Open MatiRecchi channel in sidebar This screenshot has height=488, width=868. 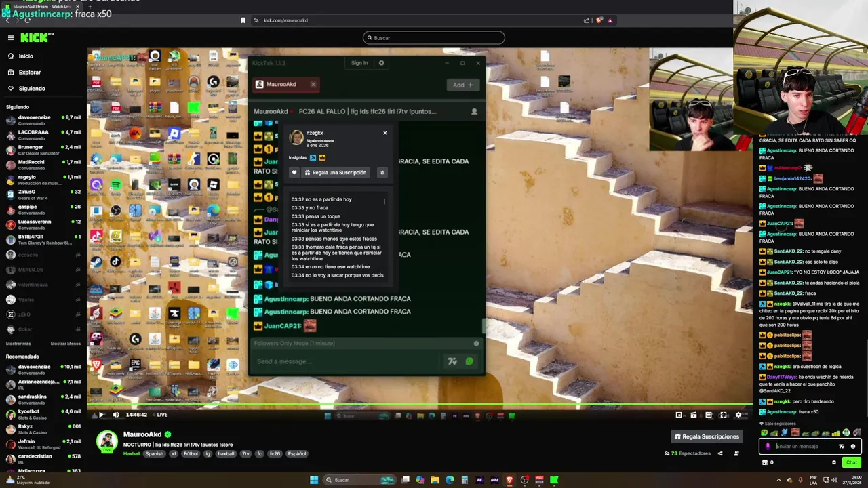43,165
